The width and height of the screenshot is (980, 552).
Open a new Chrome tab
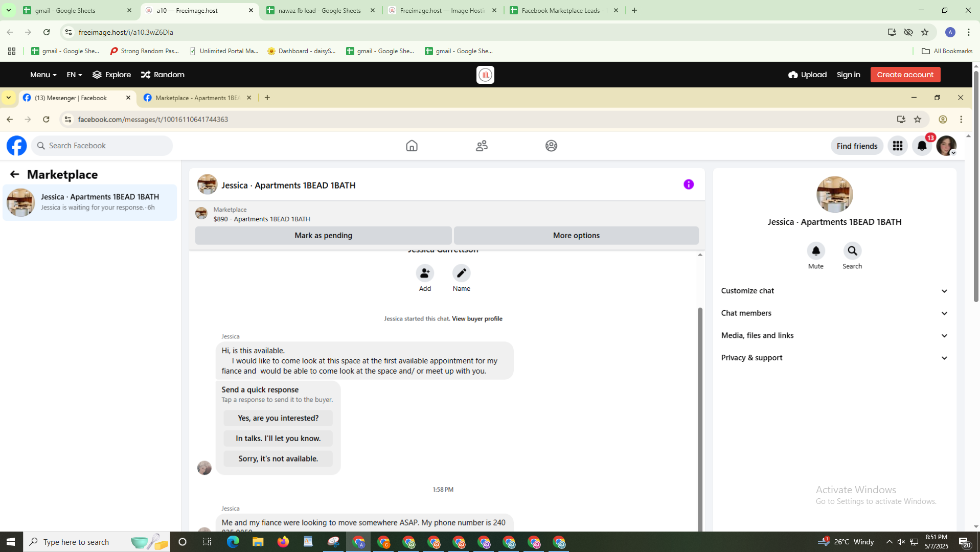[x=634, y=10]
